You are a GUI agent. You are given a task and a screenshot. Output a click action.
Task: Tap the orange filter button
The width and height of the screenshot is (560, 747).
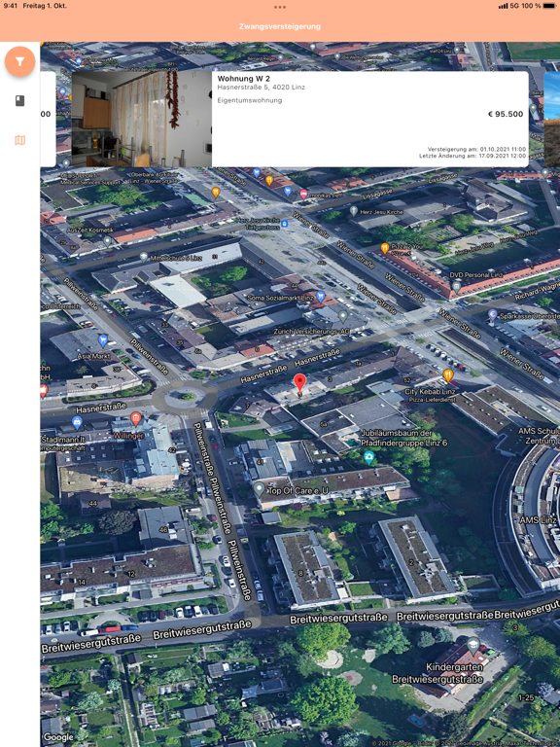coord(20,61)
